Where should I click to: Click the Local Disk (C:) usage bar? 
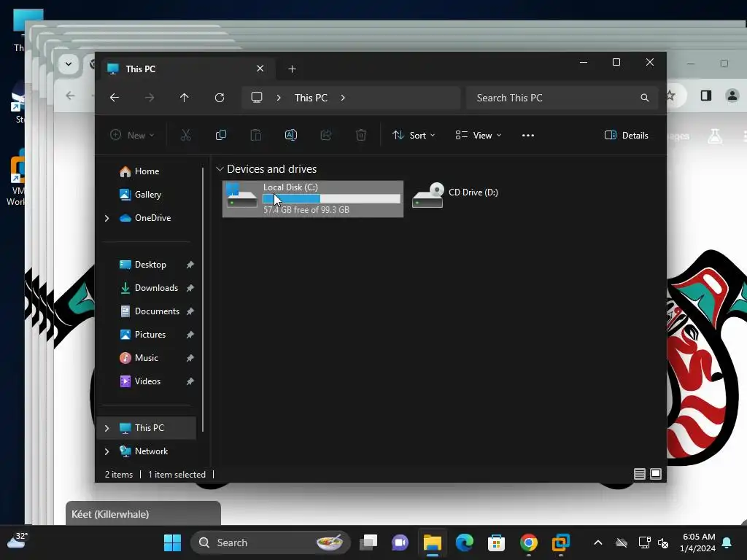pyautogui.click(x=332, y=199)
